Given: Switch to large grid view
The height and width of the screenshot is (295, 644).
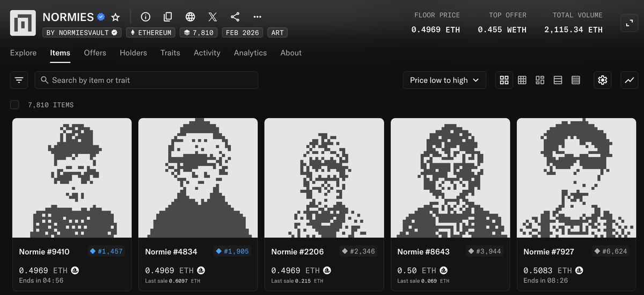Looking at the screenshot, I should (x=504, y=80).
